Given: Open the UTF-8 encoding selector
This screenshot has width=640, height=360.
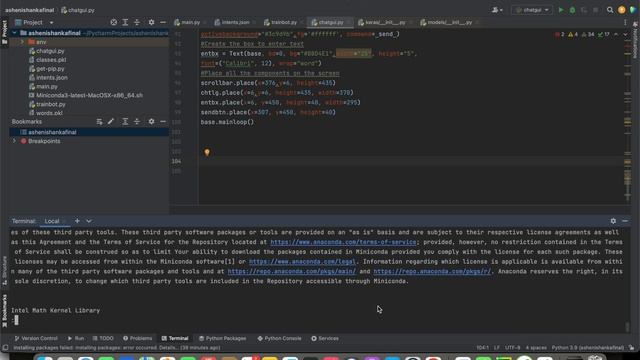Looking at the screenshot, I should pos(512,348).
